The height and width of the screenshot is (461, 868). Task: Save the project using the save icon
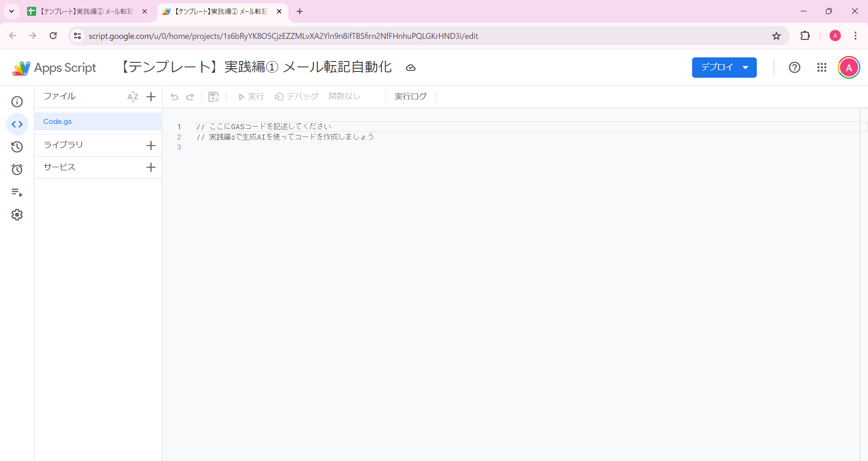coord(213,96)
